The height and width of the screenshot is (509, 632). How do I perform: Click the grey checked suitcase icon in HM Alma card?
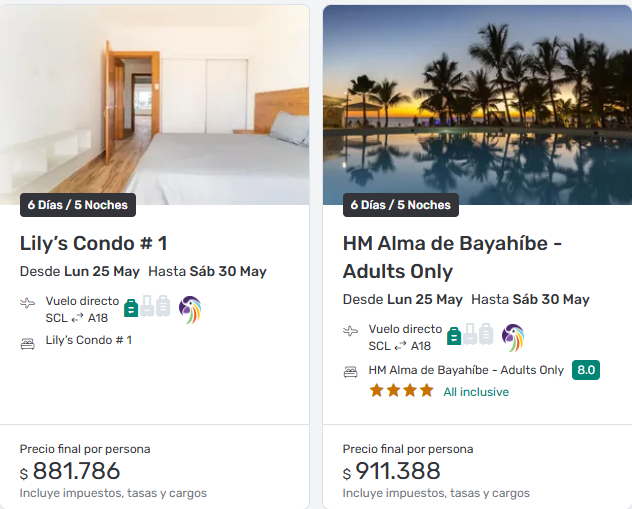tap(486, 334)
